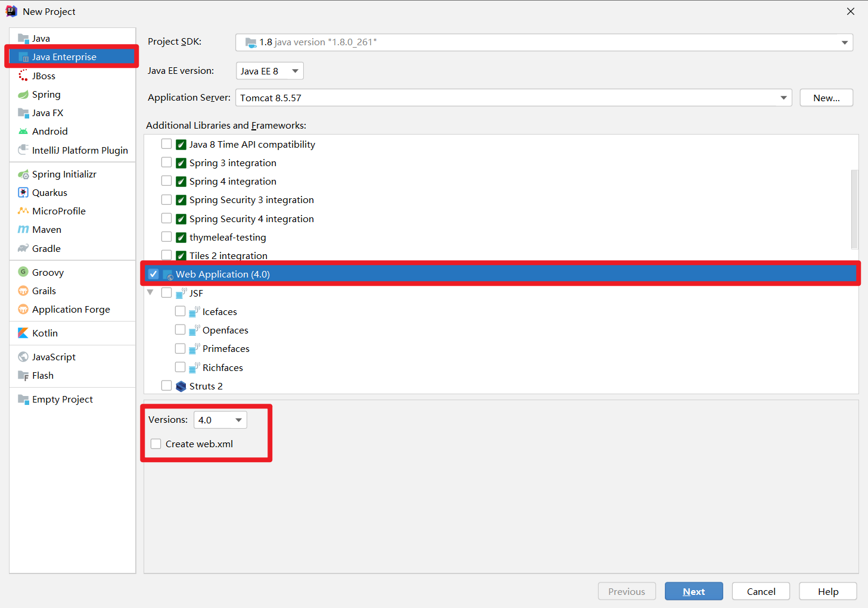Toggle thymeleaf-testing checkbox

(x=167, y=237)
